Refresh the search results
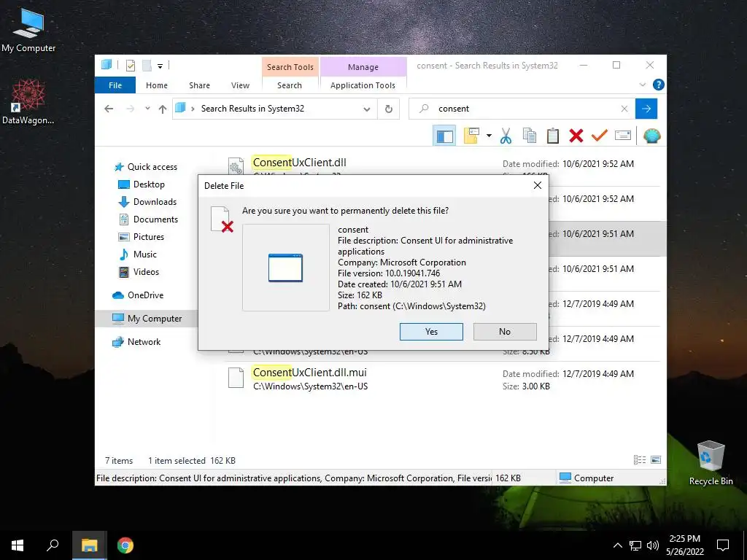747x560 pixels. [389, 109]
